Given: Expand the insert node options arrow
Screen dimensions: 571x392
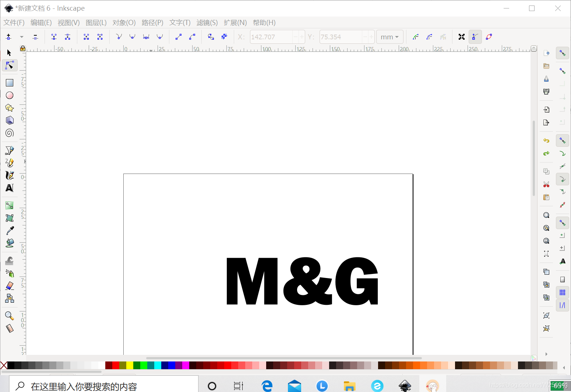Looking at the screenshot, I should click(22, 37).
